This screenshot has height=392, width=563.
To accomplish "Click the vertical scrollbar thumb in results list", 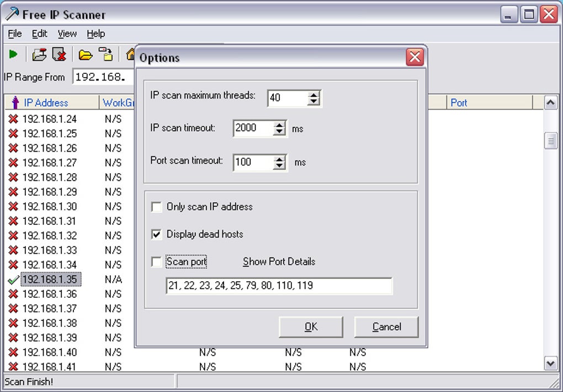I will 550,141.
